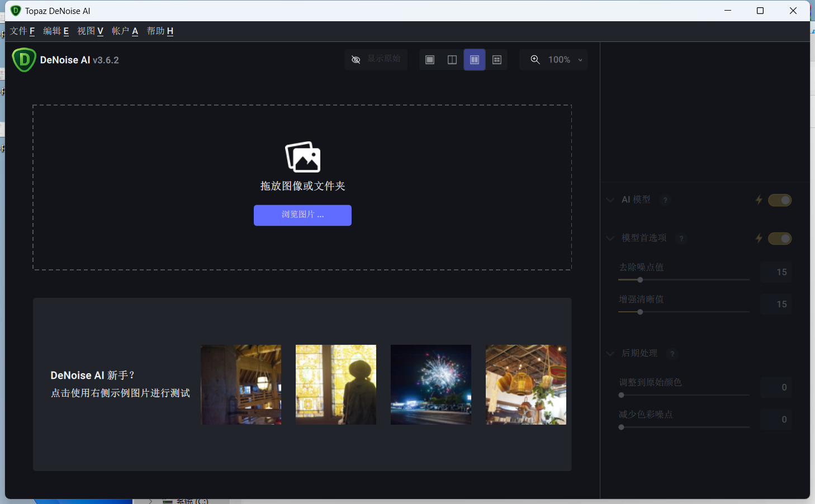The width and height of the screenshot is (815, 504).
Task: Click the Topaz DeNoise AI title bar icon
Action: coord(16,11)
